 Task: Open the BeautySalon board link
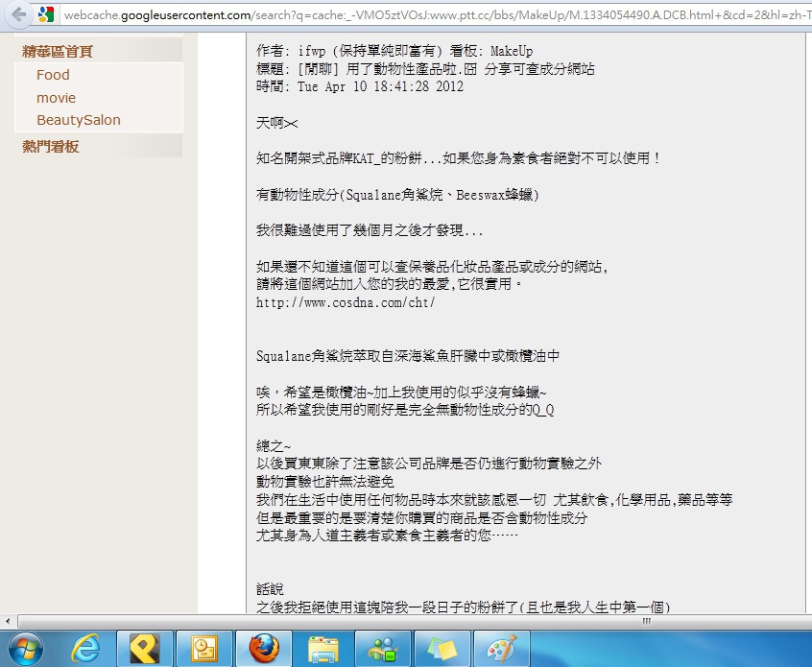[78, 120]
